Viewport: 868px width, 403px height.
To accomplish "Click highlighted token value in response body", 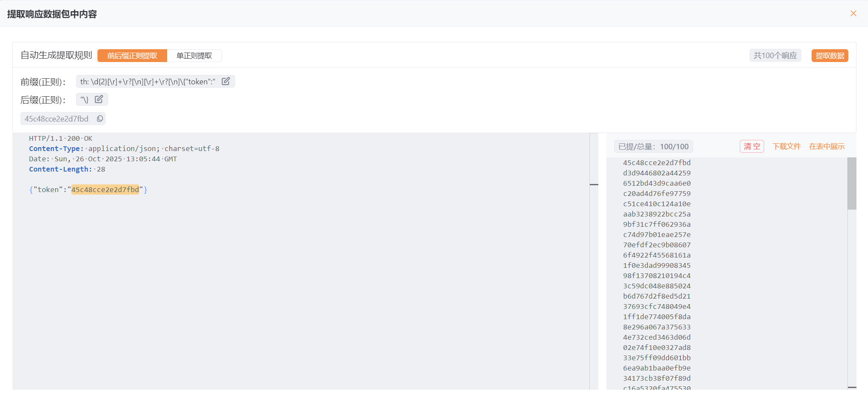I will coord(105,190).
